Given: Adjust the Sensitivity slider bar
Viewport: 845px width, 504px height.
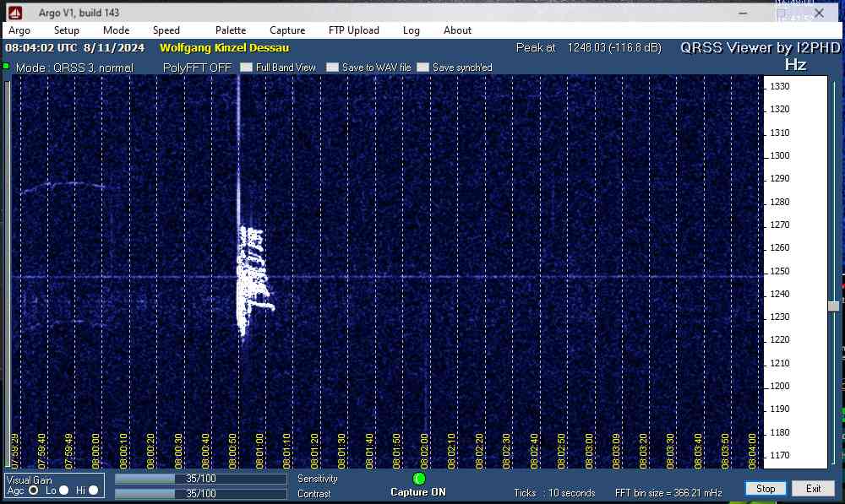Looking at the screenshot, I should pos(200,479).
